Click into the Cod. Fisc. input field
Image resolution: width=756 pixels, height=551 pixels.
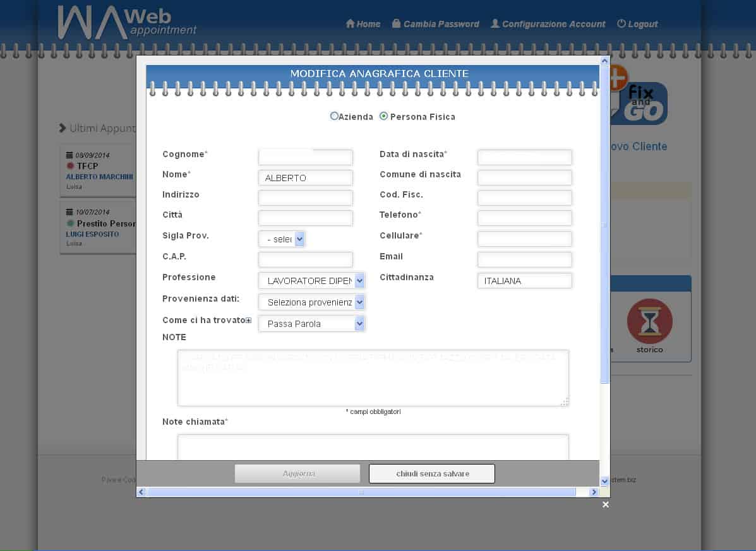[x=524, y=198]
